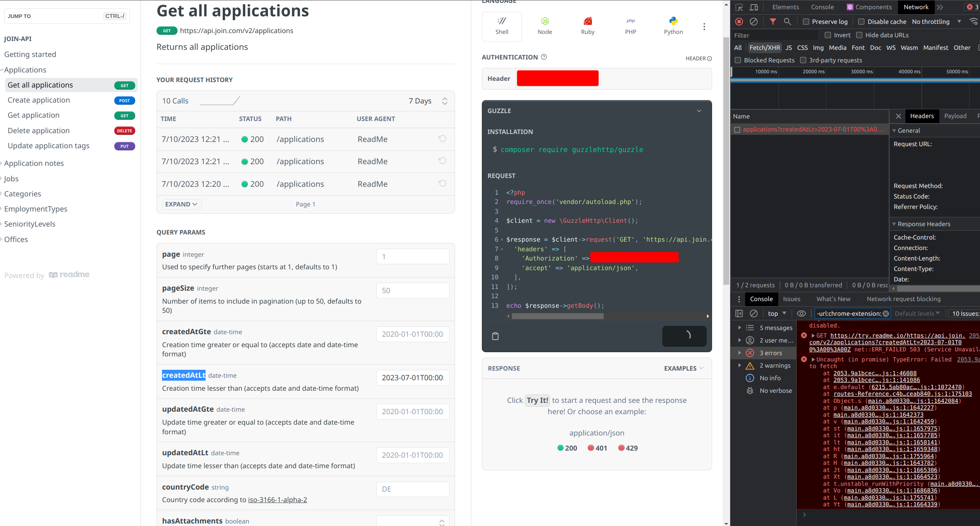Click the network search magnifier icon
This screenshot has width=980, height=526.
[787, 21]
